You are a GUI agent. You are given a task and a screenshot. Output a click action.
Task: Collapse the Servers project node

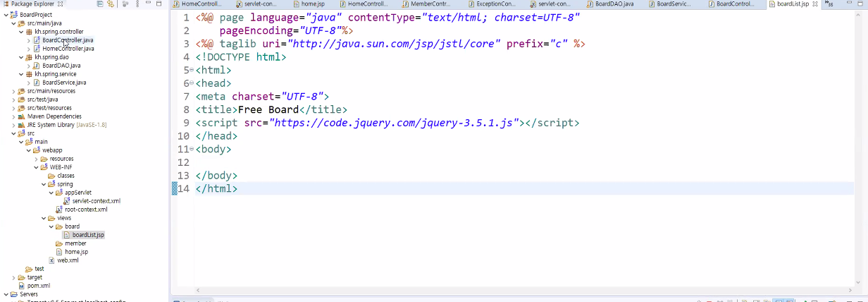6,294
